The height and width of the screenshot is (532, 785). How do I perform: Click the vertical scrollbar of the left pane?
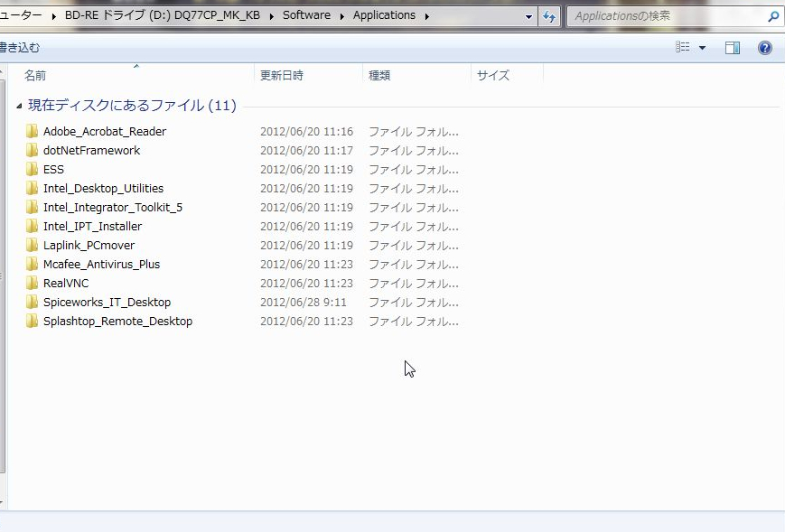tap(2, 275)
